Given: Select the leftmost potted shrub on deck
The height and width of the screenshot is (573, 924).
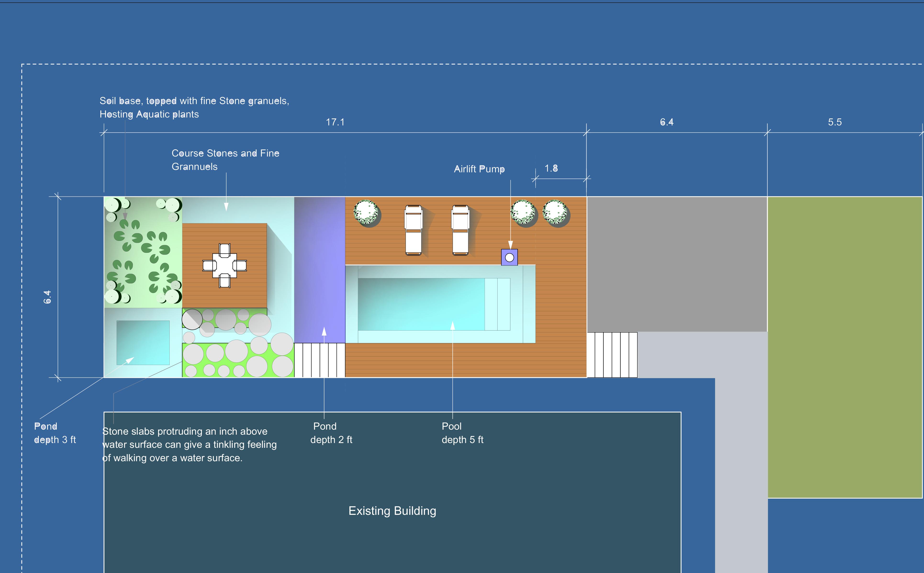Looking at the screenshot, I should coord(366,212).
